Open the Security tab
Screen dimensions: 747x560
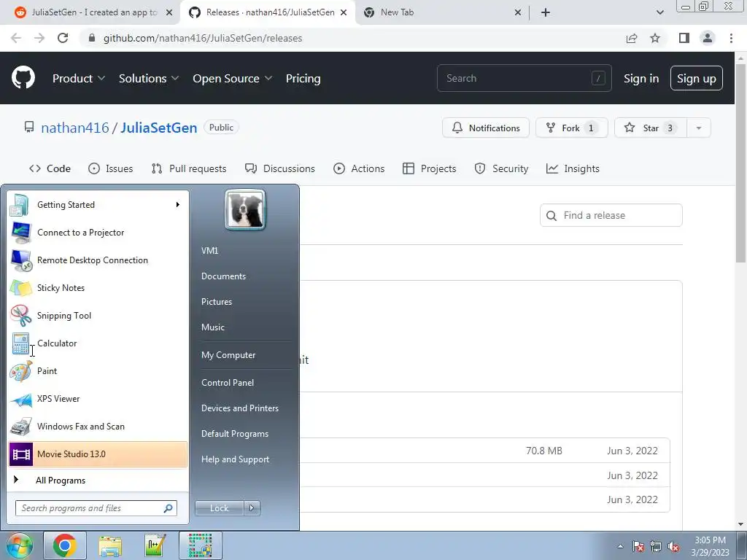pos(501,168)
